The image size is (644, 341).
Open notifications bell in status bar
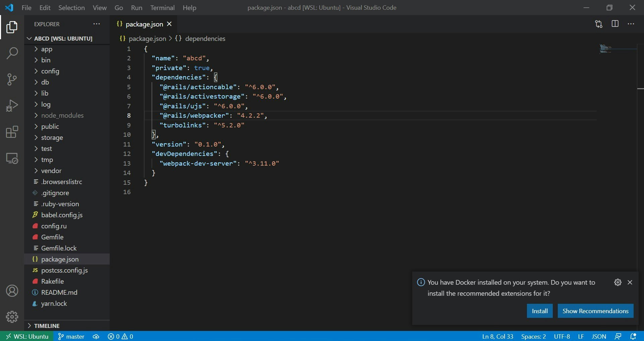point(633,336)
